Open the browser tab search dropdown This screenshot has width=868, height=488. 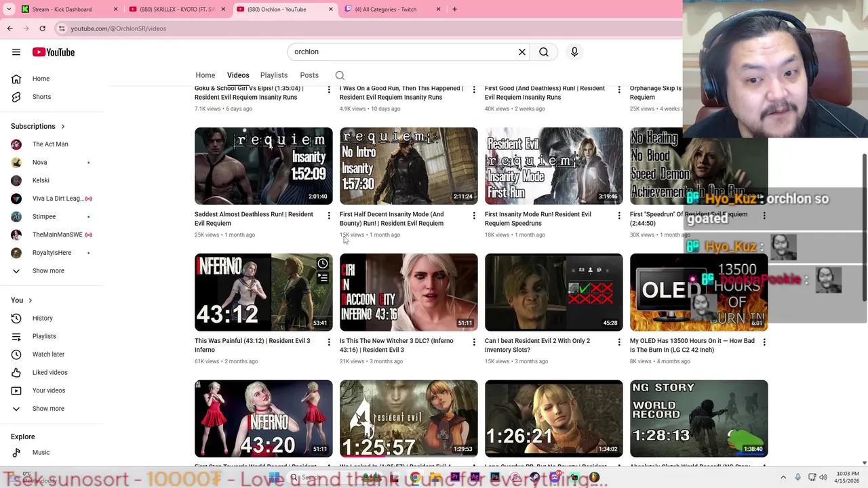click(x=9, y=9)
